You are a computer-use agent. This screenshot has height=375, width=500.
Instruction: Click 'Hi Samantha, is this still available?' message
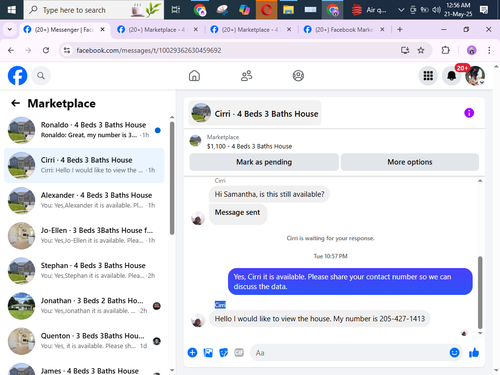coord(269,194)
